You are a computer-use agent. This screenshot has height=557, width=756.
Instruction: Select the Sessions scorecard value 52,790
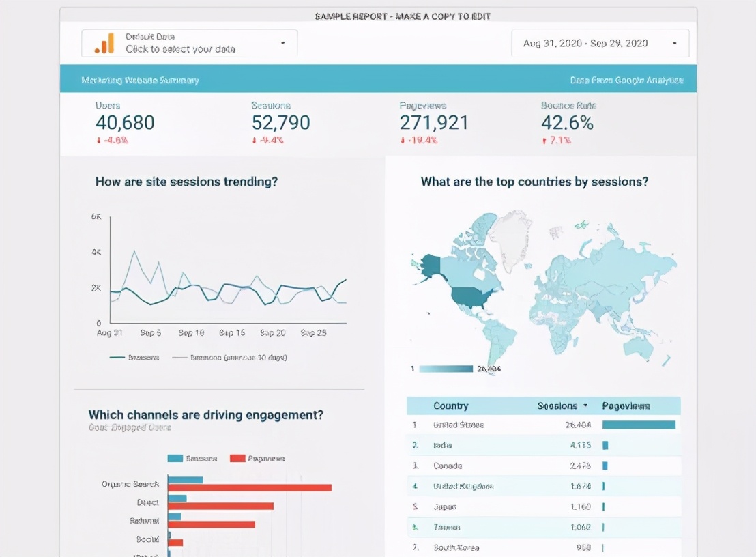pyautogui.click(x=280, y=123)
